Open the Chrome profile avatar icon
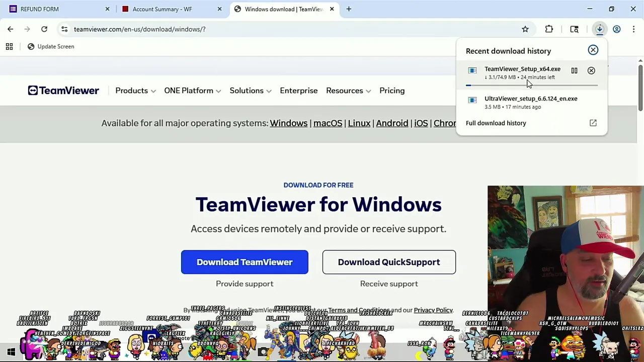Image resolution: width=644 pixels, height=362 pixels. (617, 29)
